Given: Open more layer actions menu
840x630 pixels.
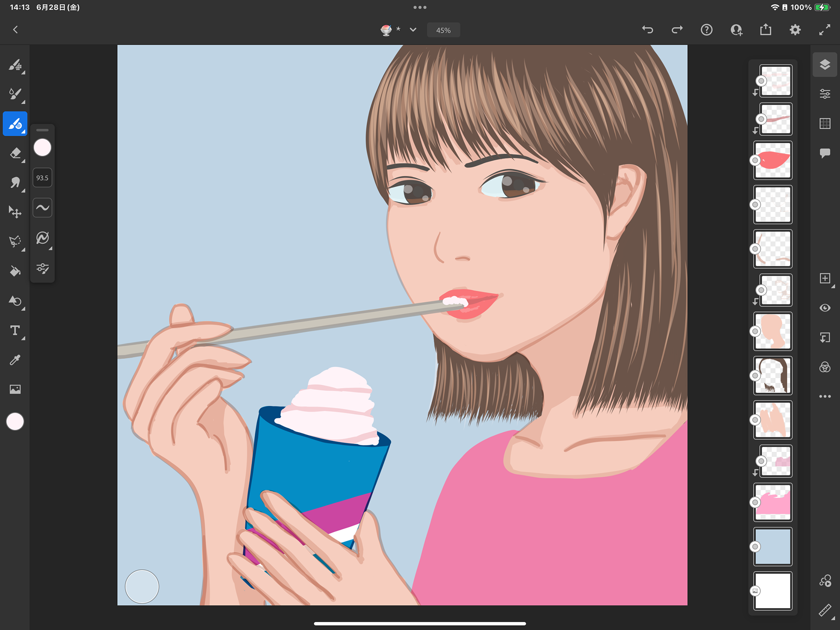Looking at the screenshot, I should coord(825,396).
